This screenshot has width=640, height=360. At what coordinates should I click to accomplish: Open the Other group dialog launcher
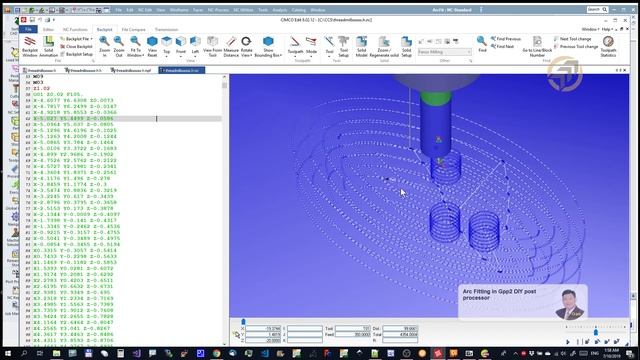[x=471, y=61]
